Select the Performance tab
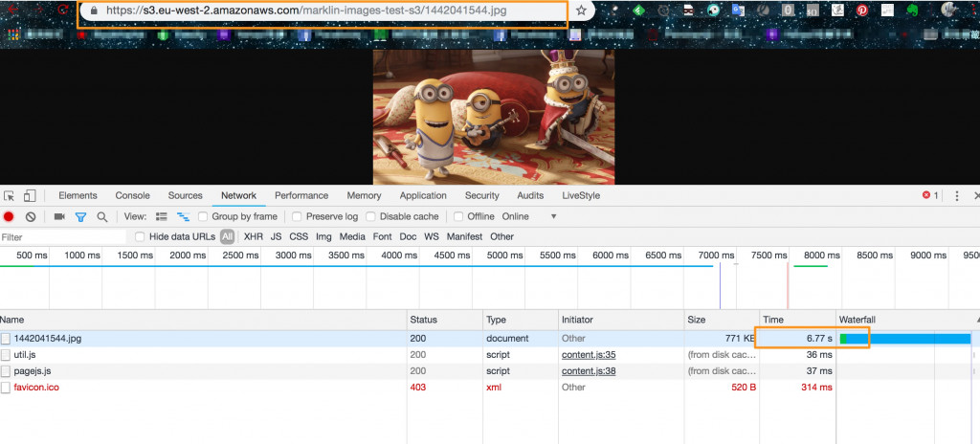Viewport: 980px width, 444px height. coord(301,195)
